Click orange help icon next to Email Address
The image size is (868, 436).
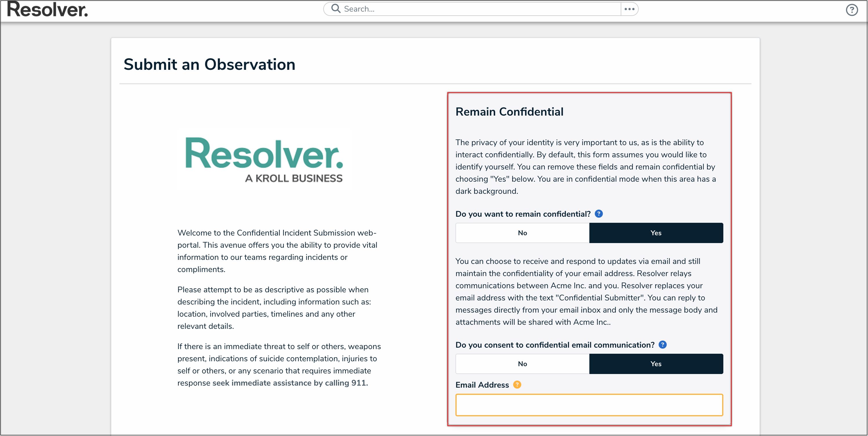517,384
